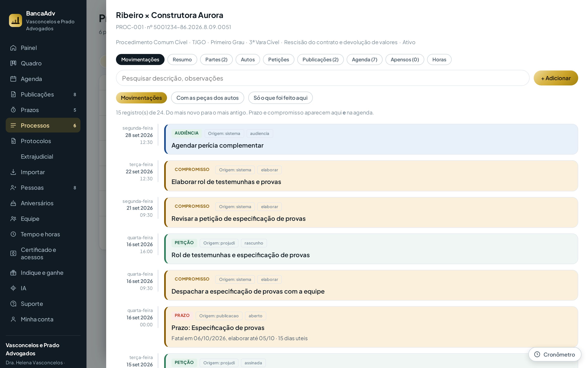
Task: Switch to the Horas tab
Action: [x=439, y=59]
